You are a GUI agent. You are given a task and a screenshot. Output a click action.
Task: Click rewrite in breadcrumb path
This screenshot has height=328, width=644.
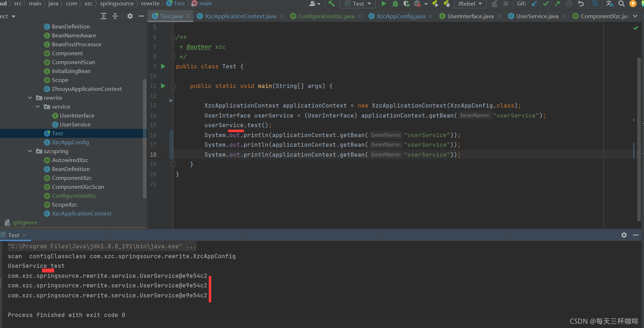[x=150, y=4]
